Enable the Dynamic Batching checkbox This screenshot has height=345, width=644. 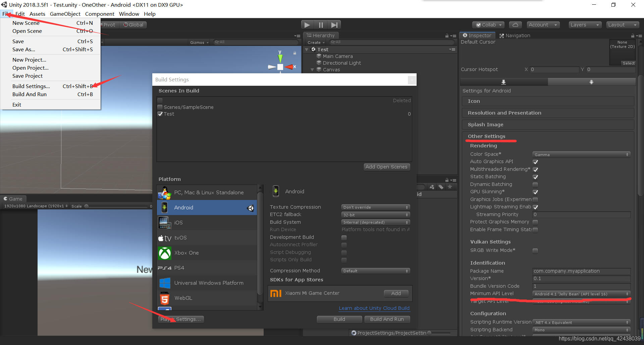point(535,185)
